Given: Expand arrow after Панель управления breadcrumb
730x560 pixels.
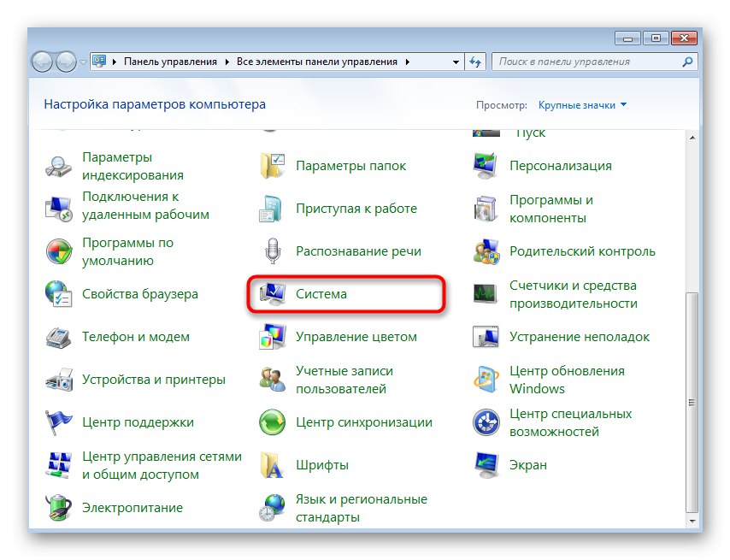Looking at the screenshot, I should click(227, 62).
